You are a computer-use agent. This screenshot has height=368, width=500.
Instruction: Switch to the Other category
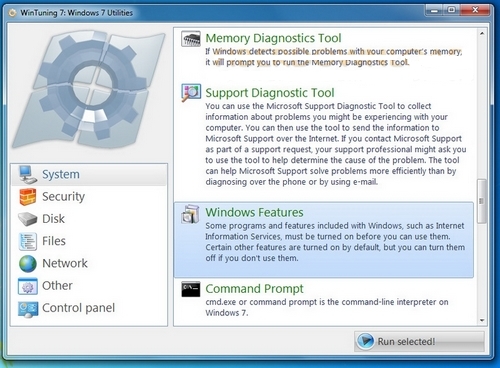[x=89, y=286]
